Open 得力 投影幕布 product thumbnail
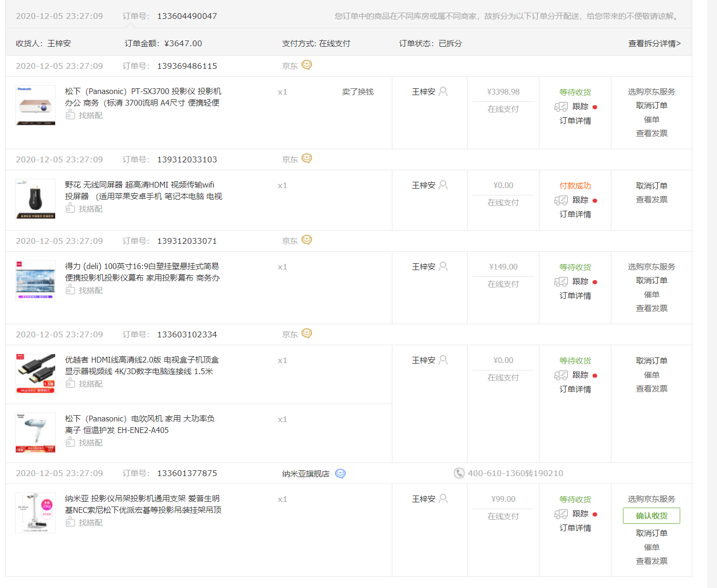The image size is (717, 588). (36, 281)
